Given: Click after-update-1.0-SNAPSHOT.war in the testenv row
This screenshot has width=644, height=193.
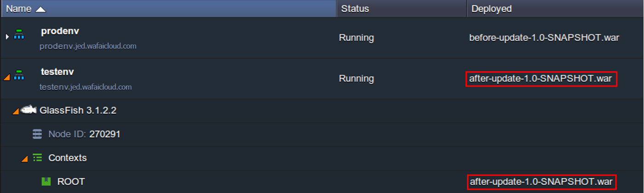Looking at the screenshot, I should 540,78.
